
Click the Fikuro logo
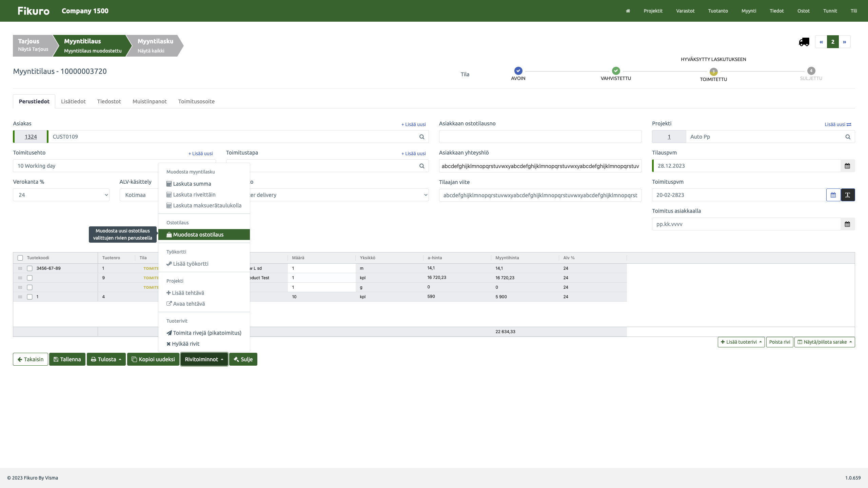coord(34,11)
